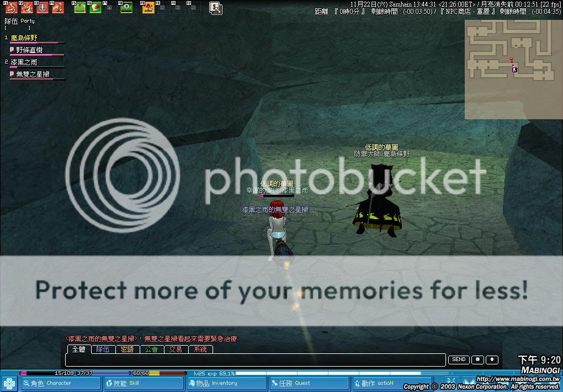Open main menu flower icon at bottom-left

tap(9, 383)
